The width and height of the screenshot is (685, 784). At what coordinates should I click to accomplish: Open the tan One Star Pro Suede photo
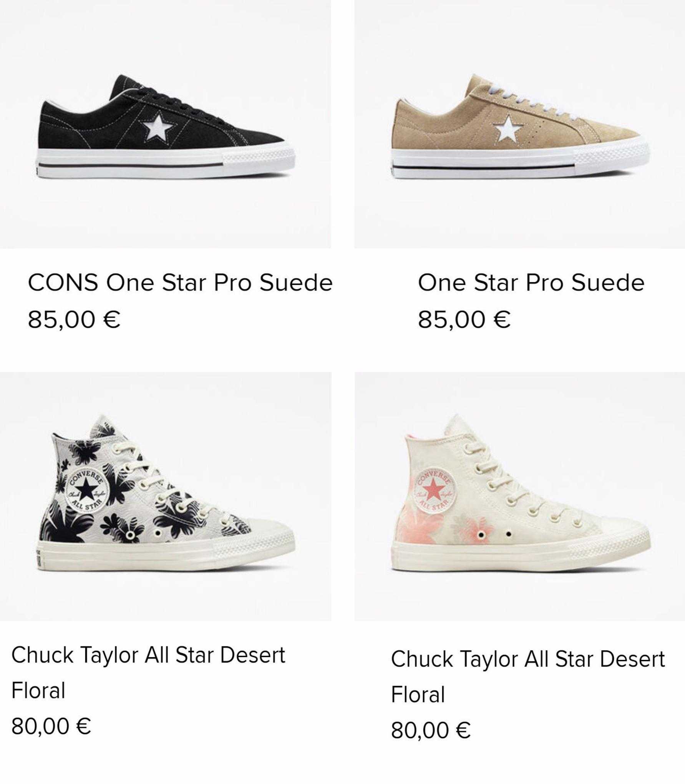(519, 124)
